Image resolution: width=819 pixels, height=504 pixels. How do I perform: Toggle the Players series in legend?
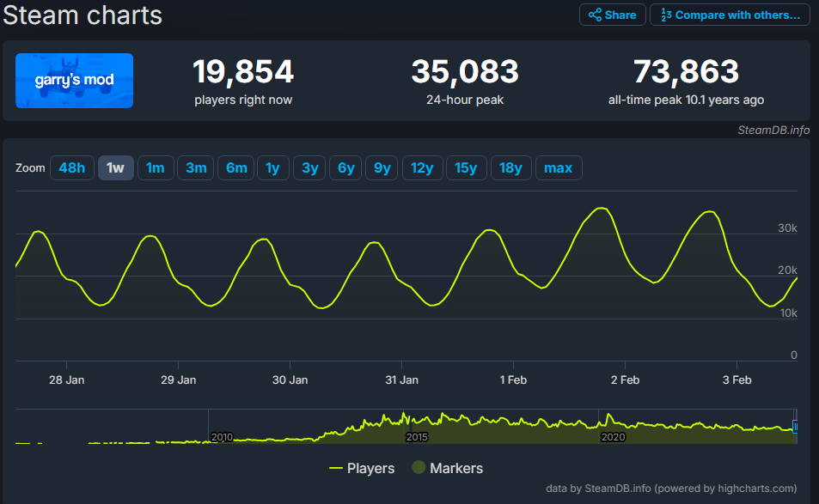click(x=362, y=468)
